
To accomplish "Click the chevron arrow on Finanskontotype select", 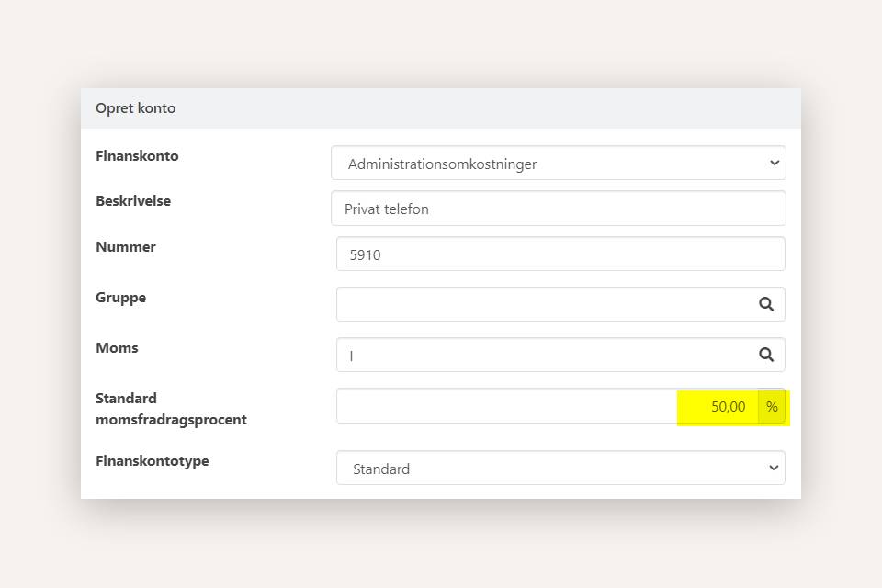I will (x=773, y=469).
